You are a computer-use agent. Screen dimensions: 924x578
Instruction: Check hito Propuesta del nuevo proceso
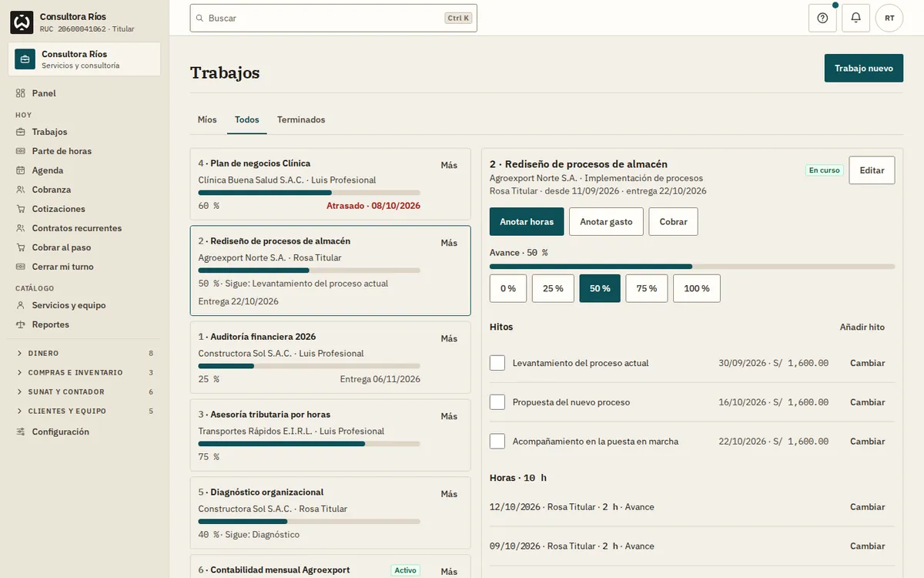[497, 402]
